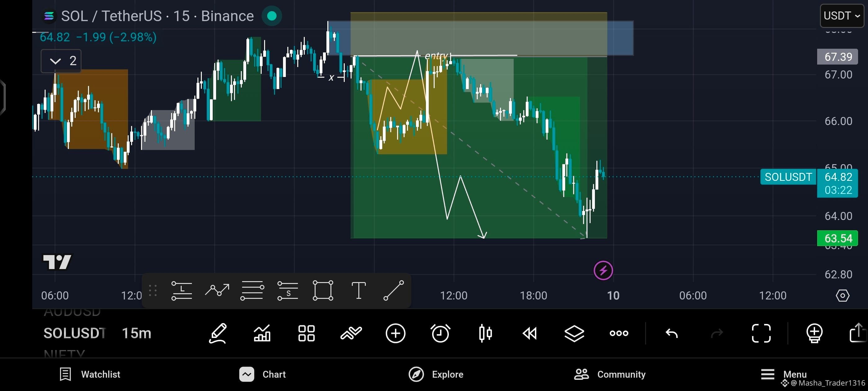Tap the Solana logo icon
This screenshot has width=868, height=391.
49,16
